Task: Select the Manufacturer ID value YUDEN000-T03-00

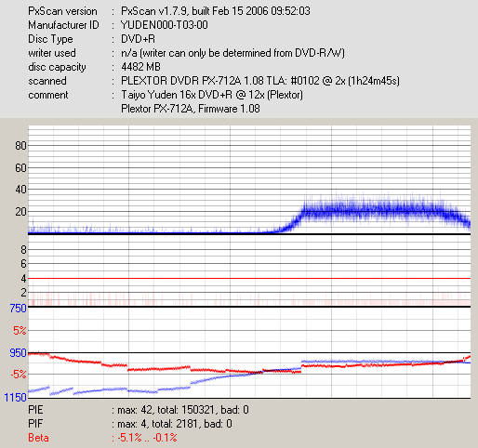Action: coord(165,25)
